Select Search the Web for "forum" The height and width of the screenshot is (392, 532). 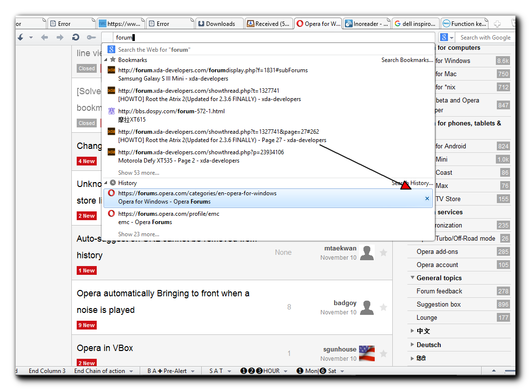tap(268, 49)
